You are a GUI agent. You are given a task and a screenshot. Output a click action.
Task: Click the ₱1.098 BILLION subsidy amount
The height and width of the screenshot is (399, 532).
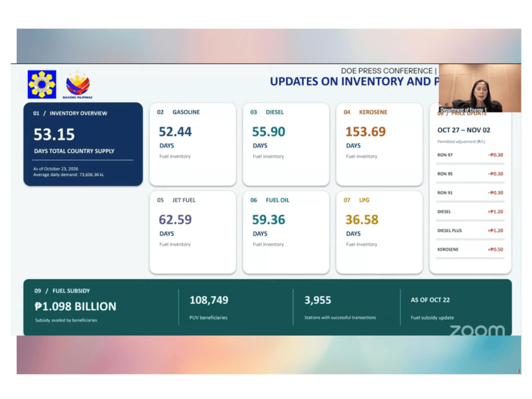click(75, 306)
